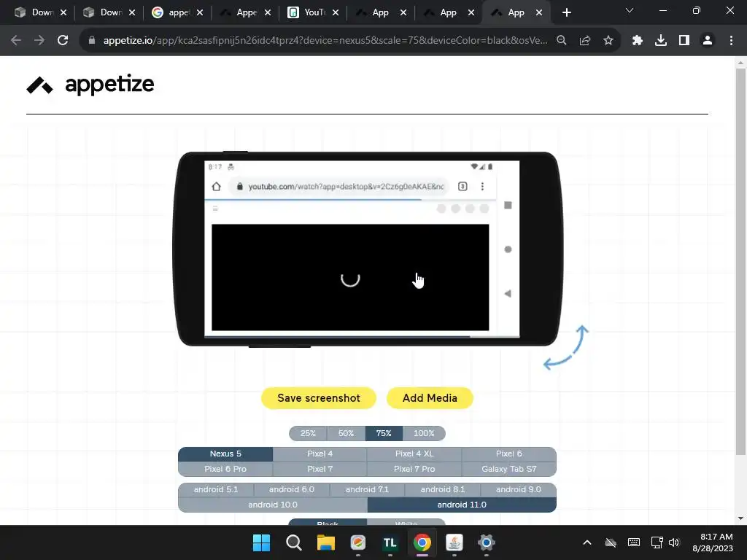Viewport: 747px width, 560px height.
Task: Choose android 9.0 OS version
Action: pyautogui.click(x=519, y=489)
